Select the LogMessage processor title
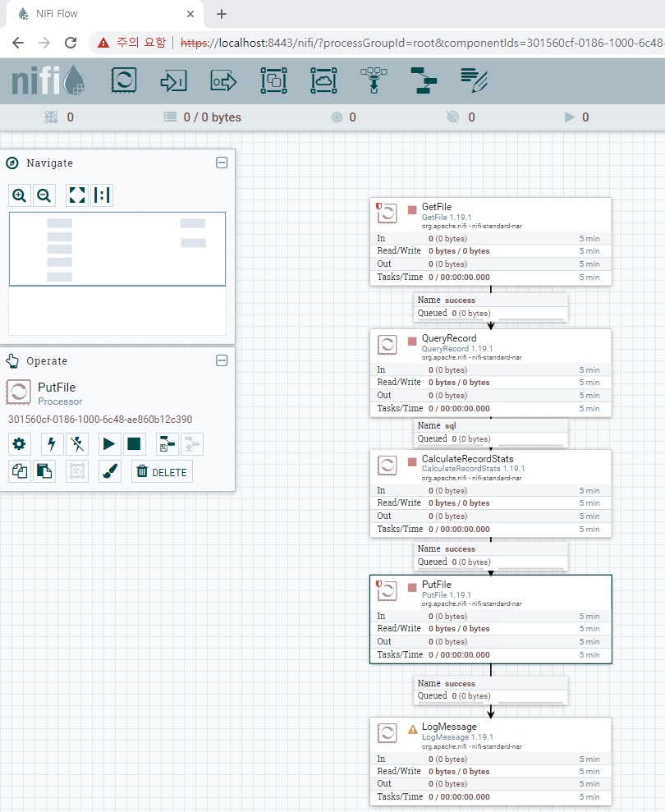 (449, 727)
